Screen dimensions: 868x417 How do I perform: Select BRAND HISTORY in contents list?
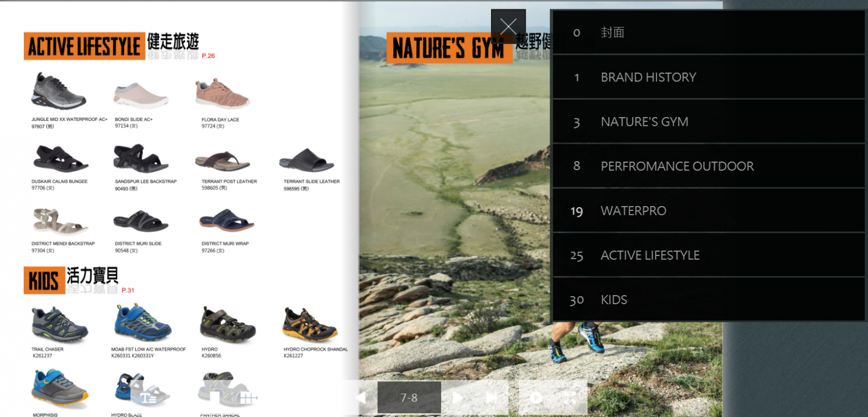[709, 77]
